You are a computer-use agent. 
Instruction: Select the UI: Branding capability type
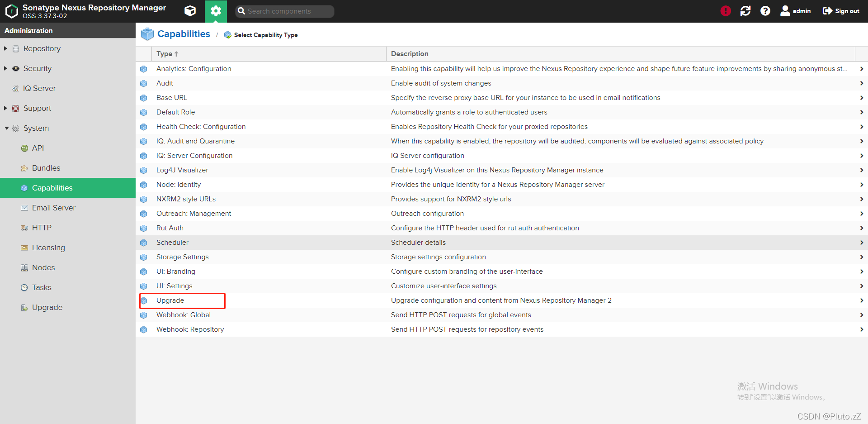(176, 272)
